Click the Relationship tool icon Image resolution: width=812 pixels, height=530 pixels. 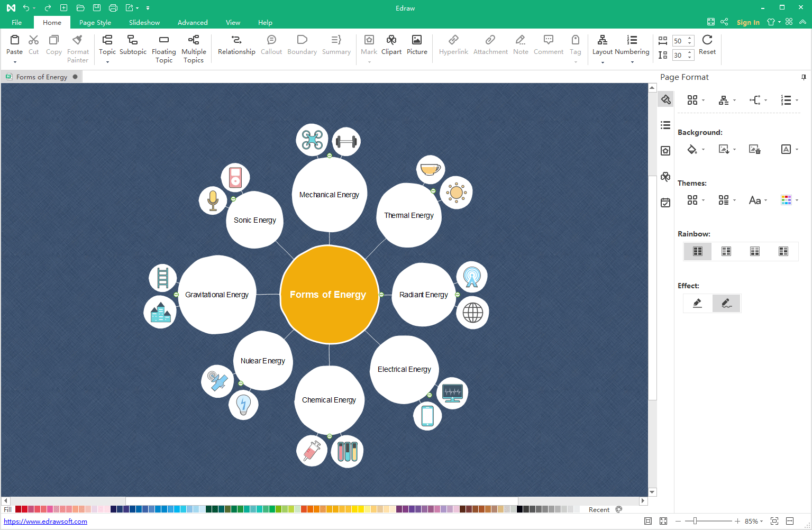click(x=236, y=40)
